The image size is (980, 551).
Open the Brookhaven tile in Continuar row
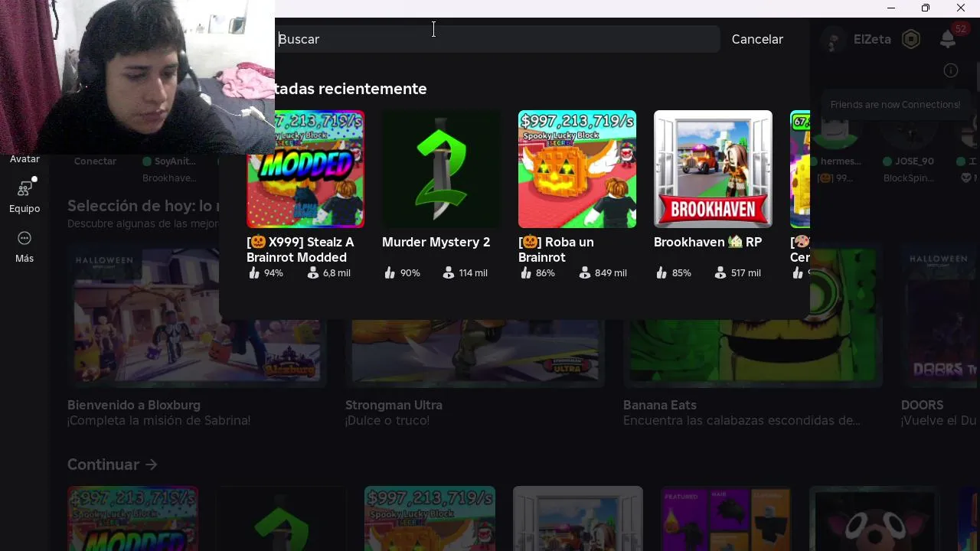pos(578,518)
